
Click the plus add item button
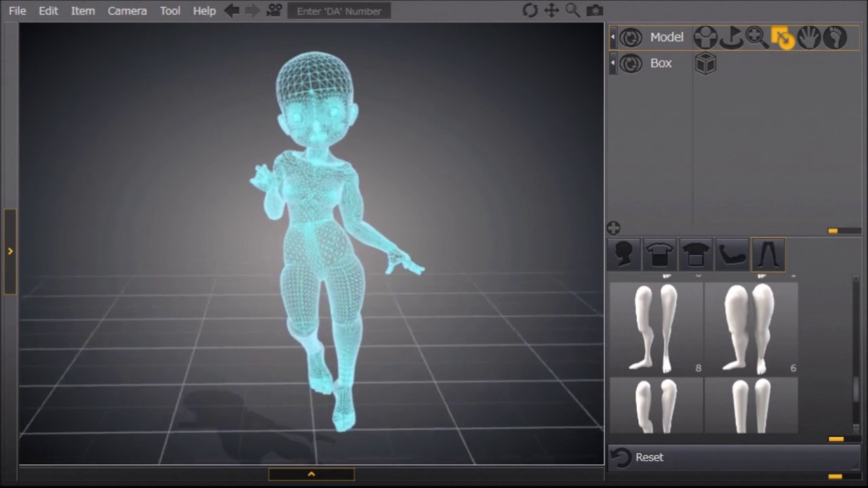point(613,228)
